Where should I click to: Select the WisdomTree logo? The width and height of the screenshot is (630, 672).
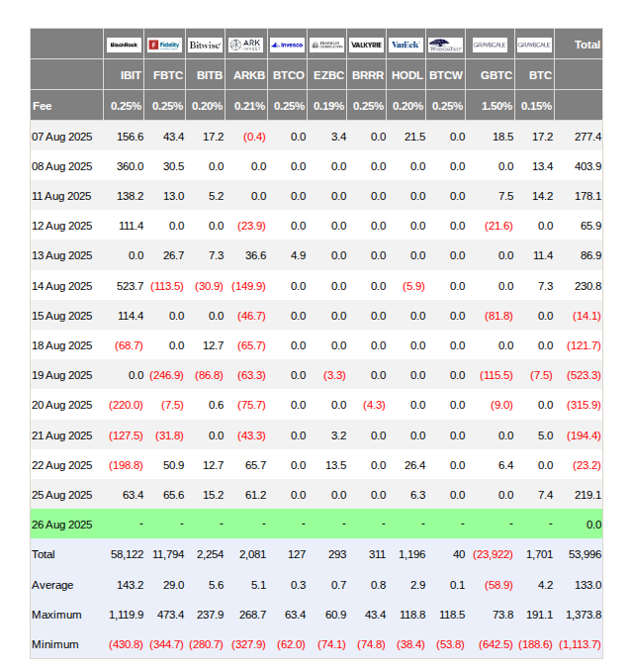446,45
